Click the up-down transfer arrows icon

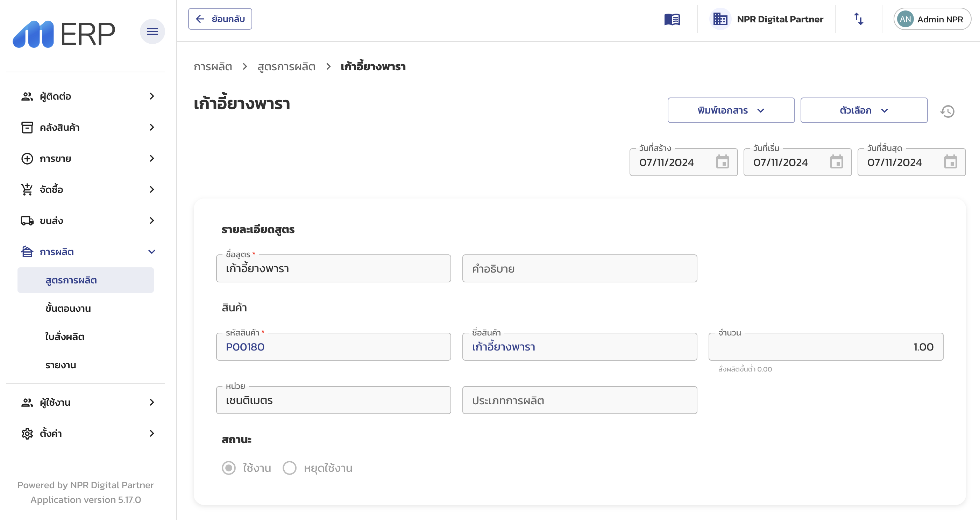tap(858, 19)
